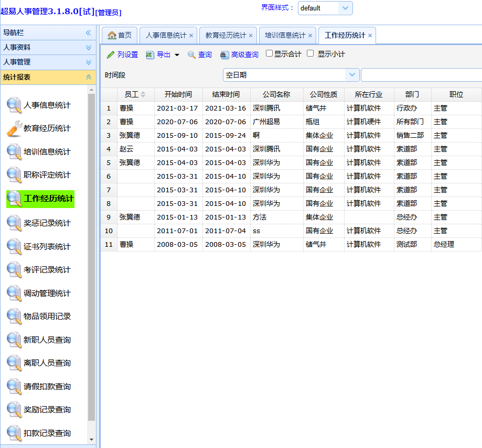Collapse the 统计报表 section
482x448 pixels.
pos(89,77)
